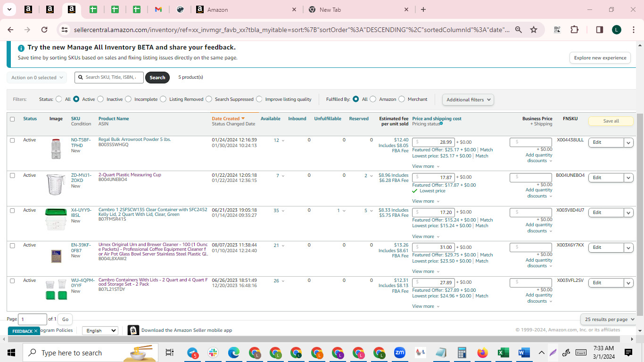The height and width of the screenshot is (362, 644).
Task: Open Edit dropdown arrow for Measuring Cup row
Action: coord(628,178)
